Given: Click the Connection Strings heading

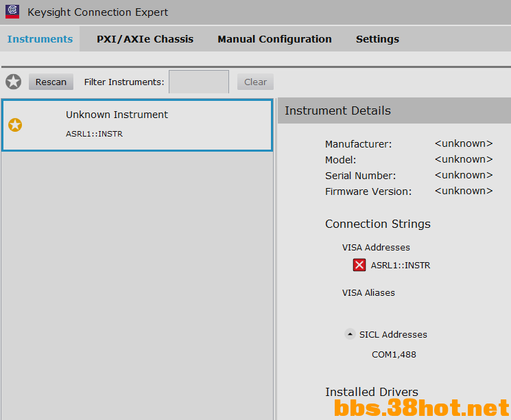Looking at the screenshot, I should pos(378,224).
